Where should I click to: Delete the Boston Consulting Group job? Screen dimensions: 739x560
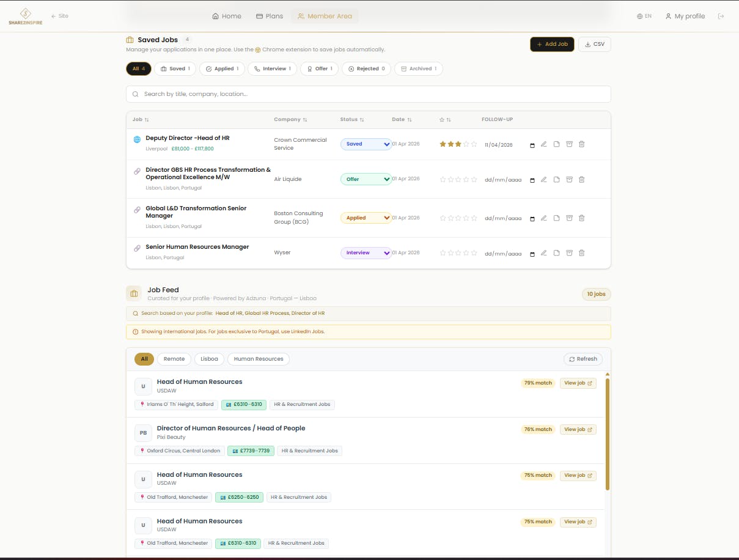(581, 218)
